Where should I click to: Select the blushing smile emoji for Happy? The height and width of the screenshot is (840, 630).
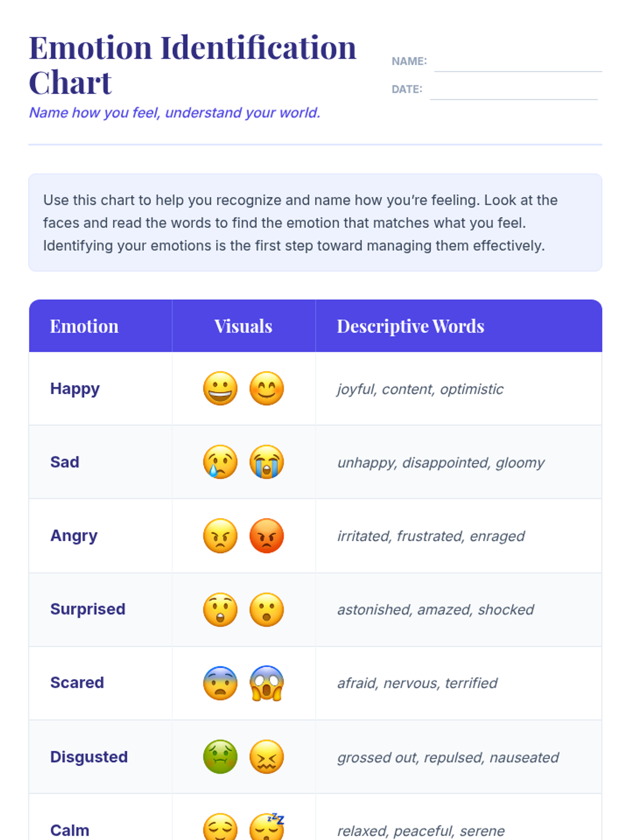(267, 388)
